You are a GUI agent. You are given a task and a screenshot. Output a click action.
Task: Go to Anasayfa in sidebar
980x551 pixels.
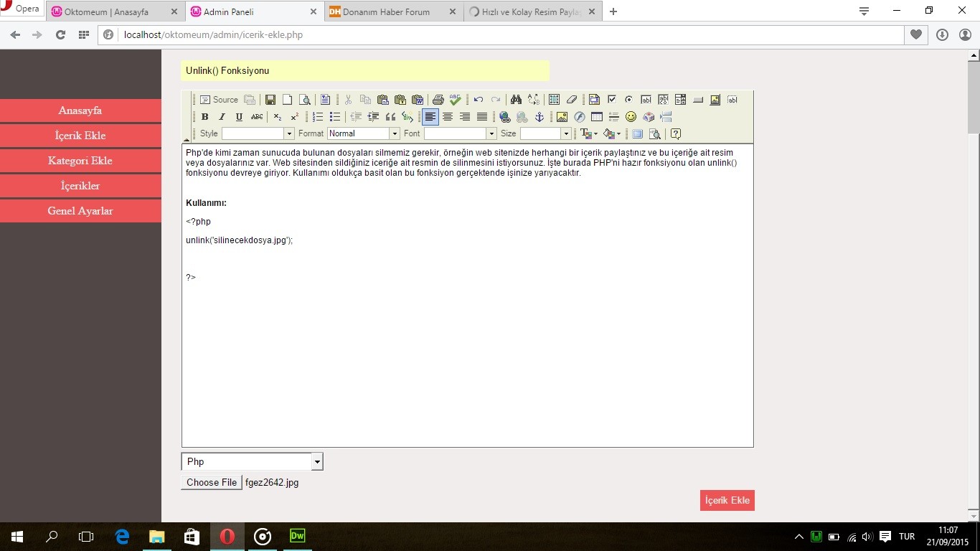point(80,110)
